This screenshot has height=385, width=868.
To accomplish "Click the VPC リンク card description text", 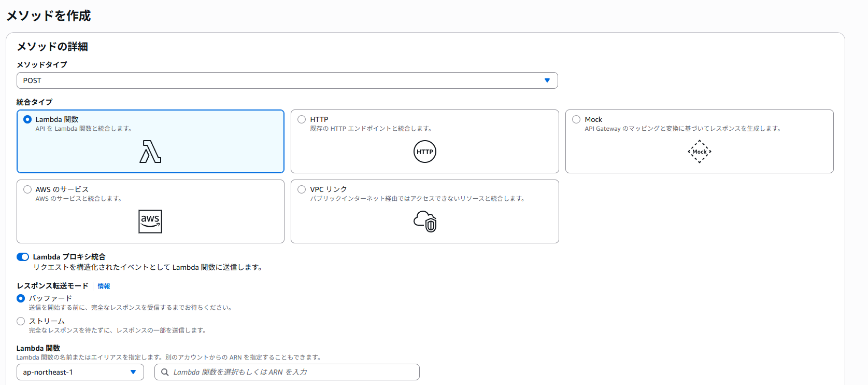I will 418,199.
